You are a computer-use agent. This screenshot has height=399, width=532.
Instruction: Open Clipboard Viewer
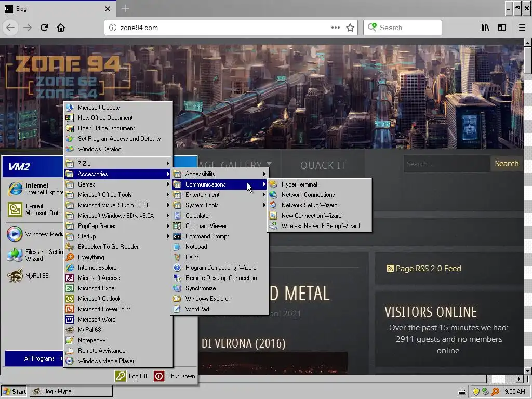point(220,226)
